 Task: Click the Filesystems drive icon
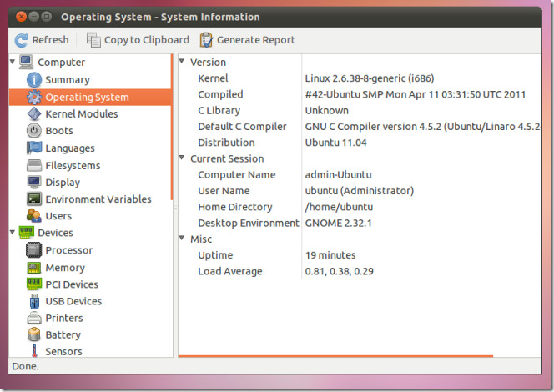pos(34,165)
